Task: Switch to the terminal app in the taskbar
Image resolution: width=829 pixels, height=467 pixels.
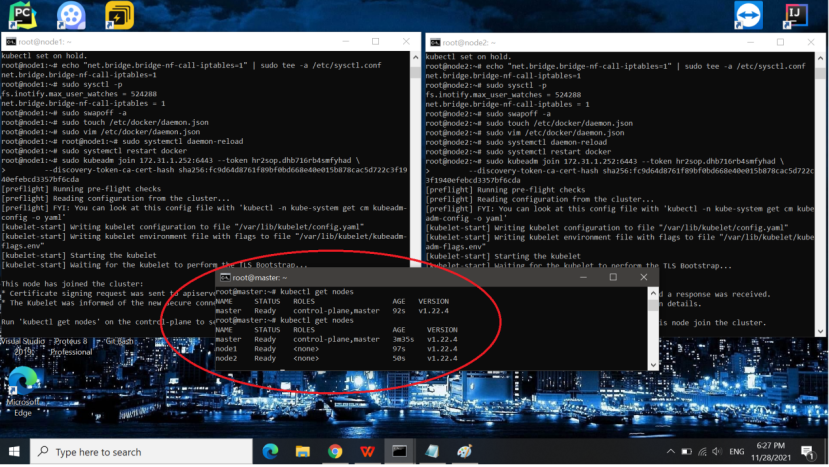Action: point(399,451)
